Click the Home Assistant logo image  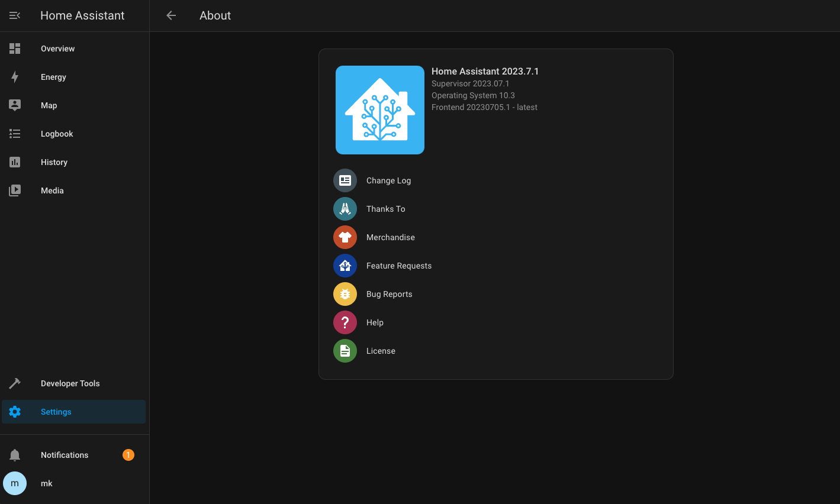pos(380,110)
